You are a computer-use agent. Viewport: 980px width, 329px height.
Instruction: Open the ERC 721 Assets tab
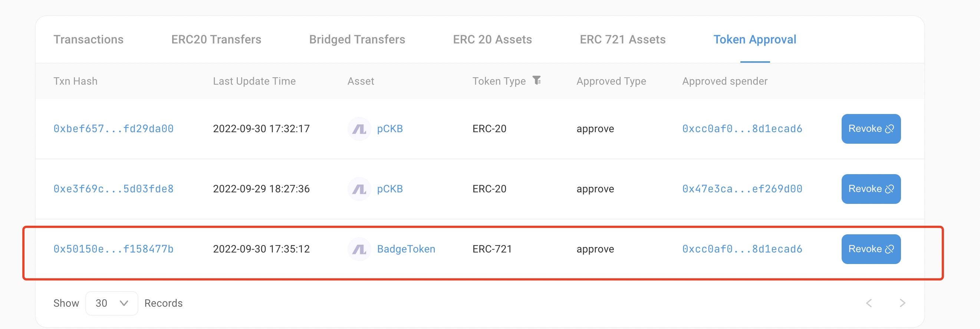[623, 39]
